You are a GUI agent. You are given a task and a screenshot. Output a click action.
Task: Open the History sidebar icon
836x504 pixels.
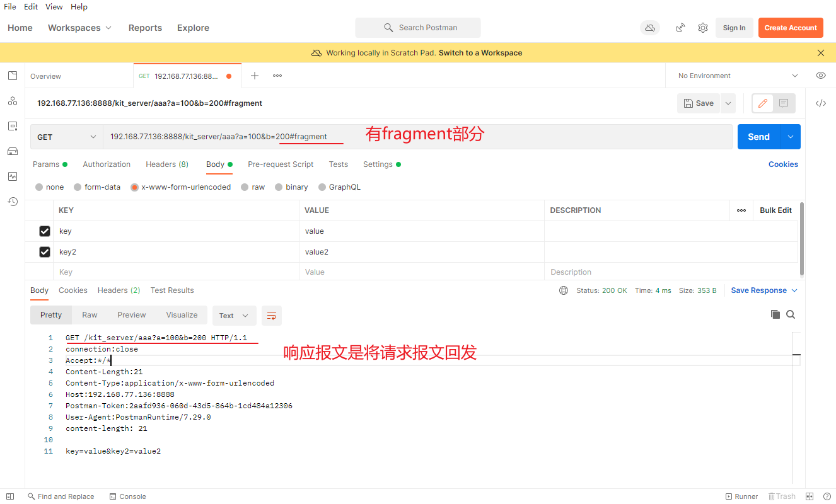tap(13, 202)
